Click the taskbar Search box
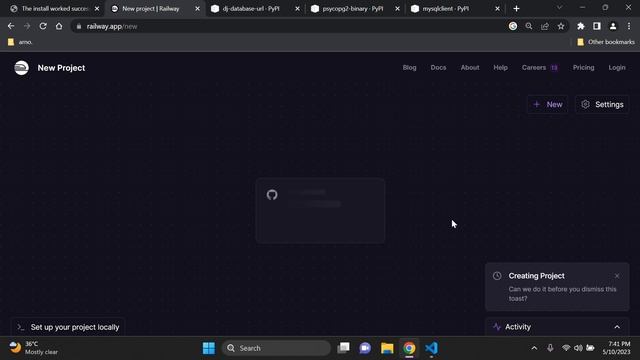The image size is (640, 360). (276, 348)
